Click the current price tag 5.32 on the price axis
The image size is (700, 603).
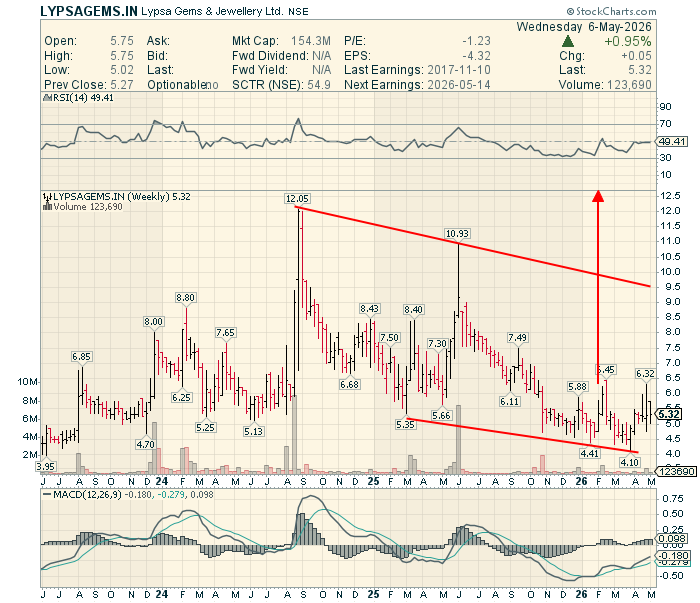coord(669,414)
